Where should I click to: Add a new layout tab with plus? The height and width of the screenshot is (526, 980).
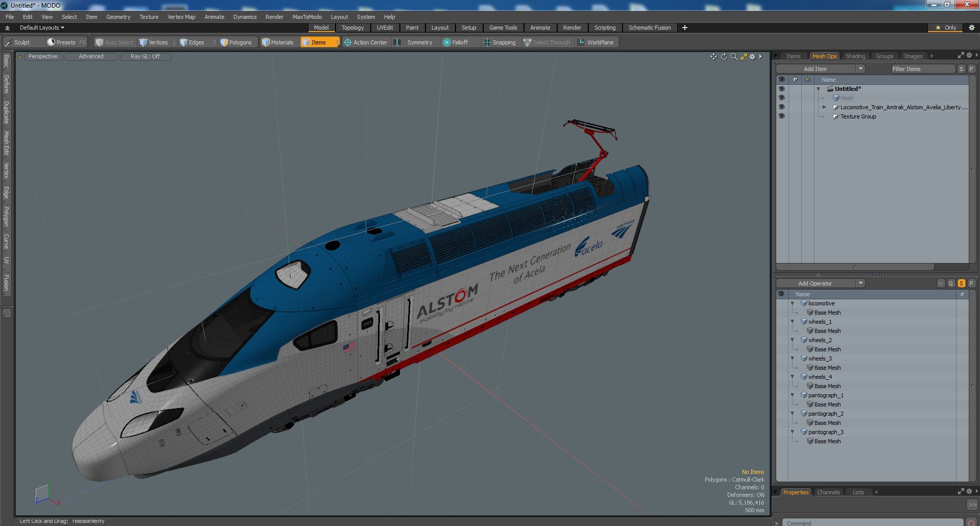tap(685, 28)
